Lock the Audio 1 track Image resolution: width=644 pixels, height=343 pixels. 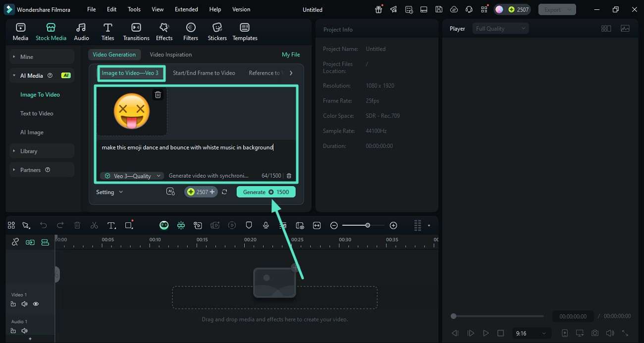click(13, 331)
